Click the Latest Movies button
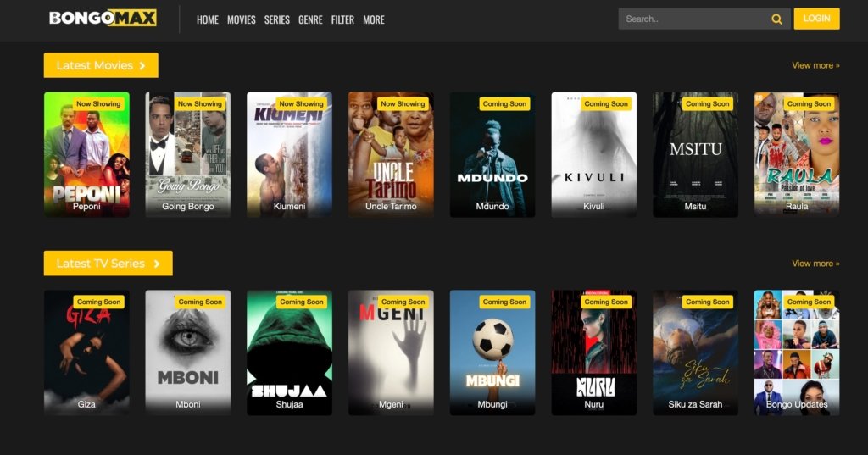Image resolution: width=868 pixels, height=455 pixels. click(101, 65)
